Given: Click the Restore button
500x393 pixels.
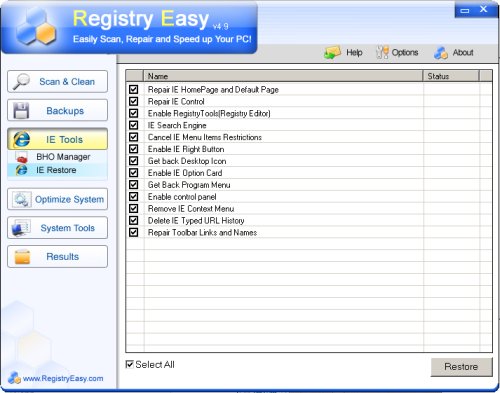Looking at the screenshot, I should [x=461, y=367].
